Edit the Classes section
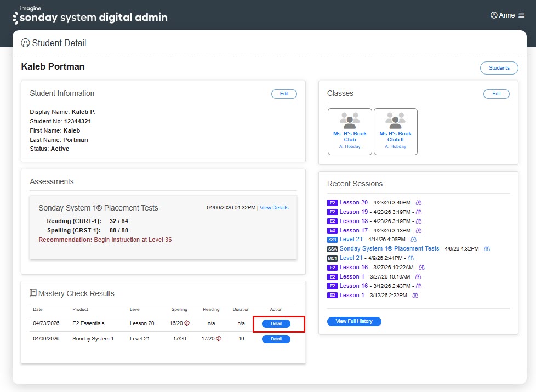Image resolution: width=536 pixels, height=392 pixels. [x=497, y=94]
